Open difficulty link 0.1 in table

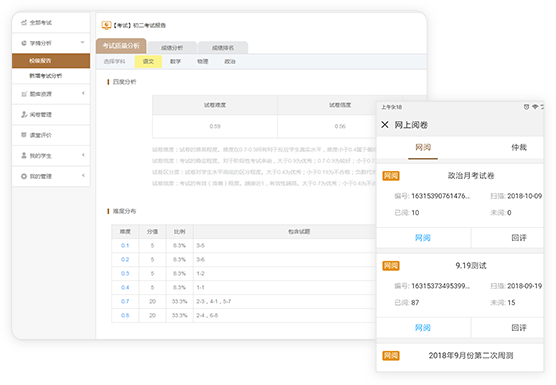pos(125,246)
